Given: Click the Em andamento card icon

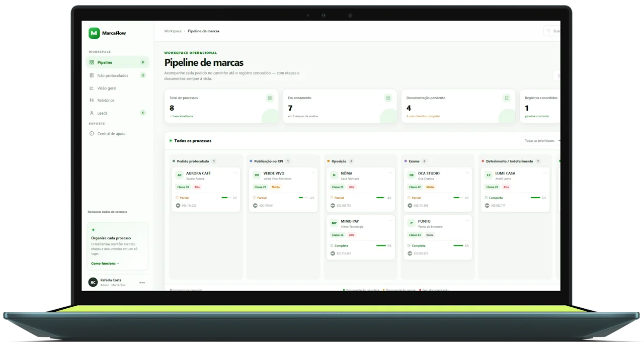Looking at the screenshot, I should pos(388,98).
